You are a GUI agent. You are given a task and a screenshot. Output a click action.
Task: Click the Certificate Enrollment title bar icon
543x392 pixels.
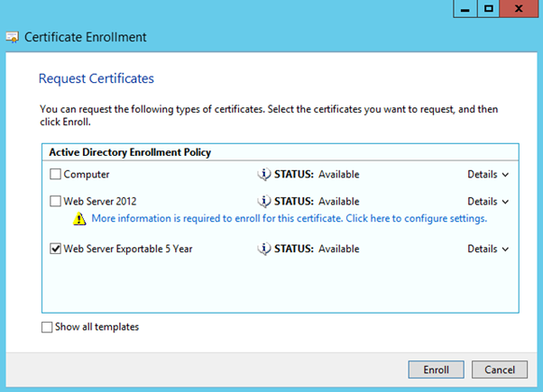[x=14, y=38]
